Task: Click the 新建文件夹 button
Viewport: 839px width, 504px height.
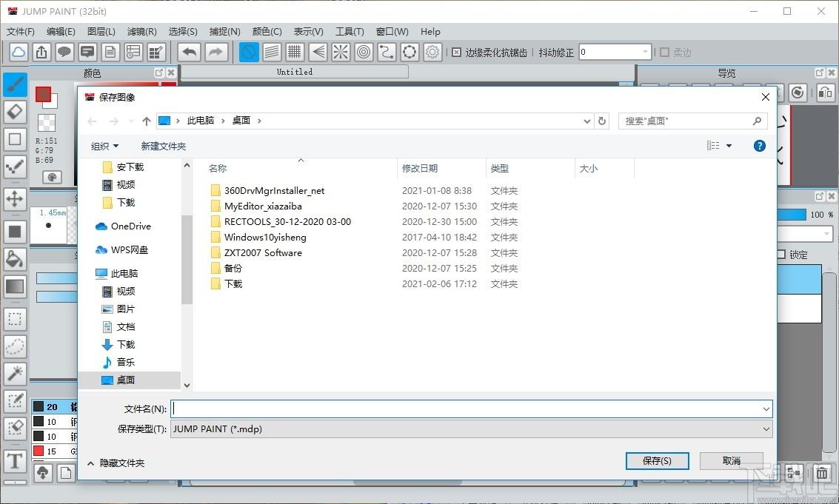Action: [x=164, y=146]
